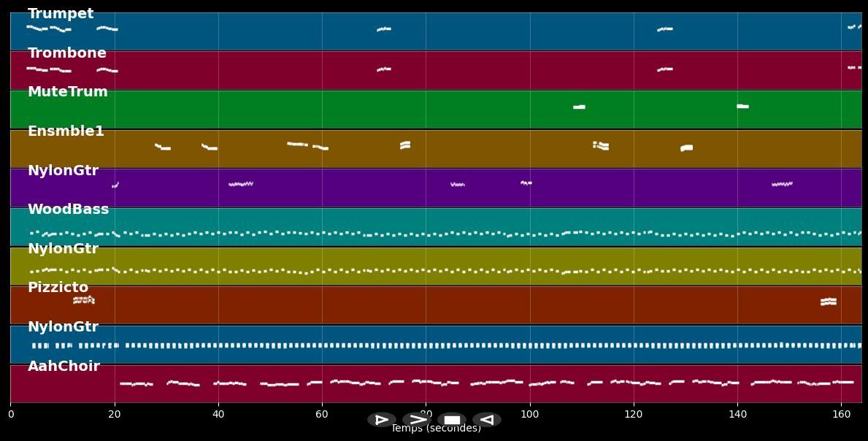Click the white rectangle stop button

(x=452, y=420)
